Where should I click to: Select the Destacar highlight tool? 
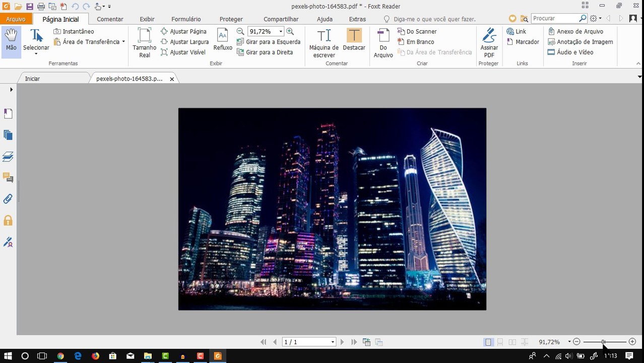pyautogui.click(x=354, y=39)
